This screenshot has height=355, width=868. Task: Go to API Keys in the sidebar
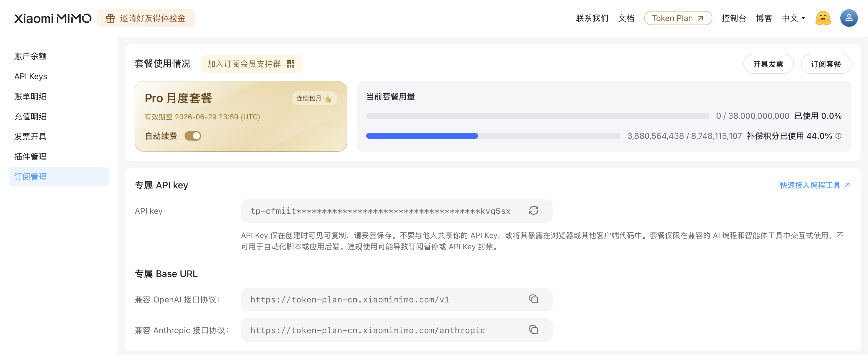pos(59,76)
